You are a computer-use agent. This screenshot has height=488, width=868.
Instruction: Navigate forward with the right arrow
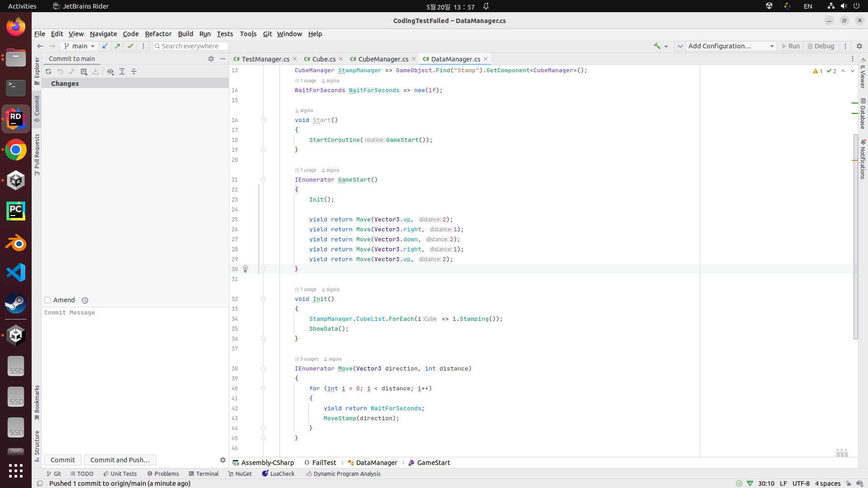52,46
